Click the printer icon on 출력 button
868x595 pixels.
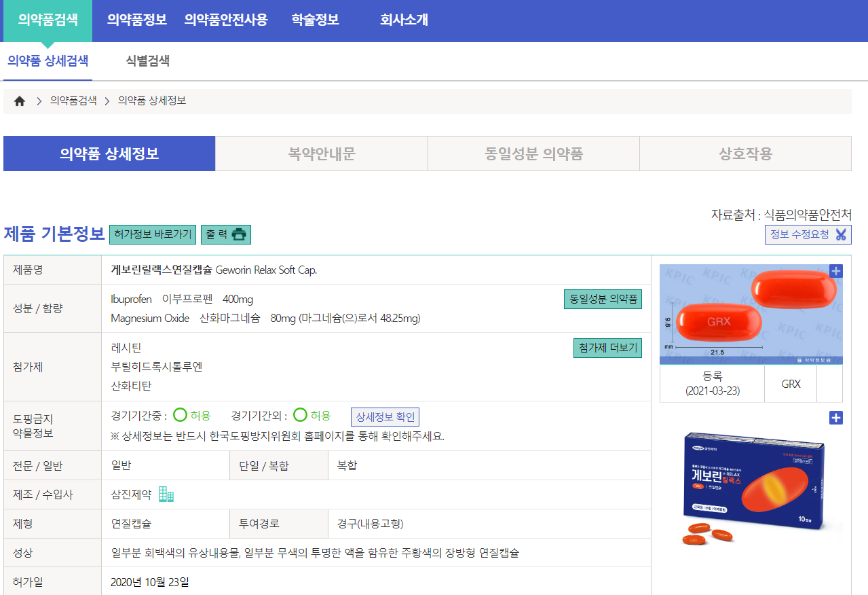[239, 234]
